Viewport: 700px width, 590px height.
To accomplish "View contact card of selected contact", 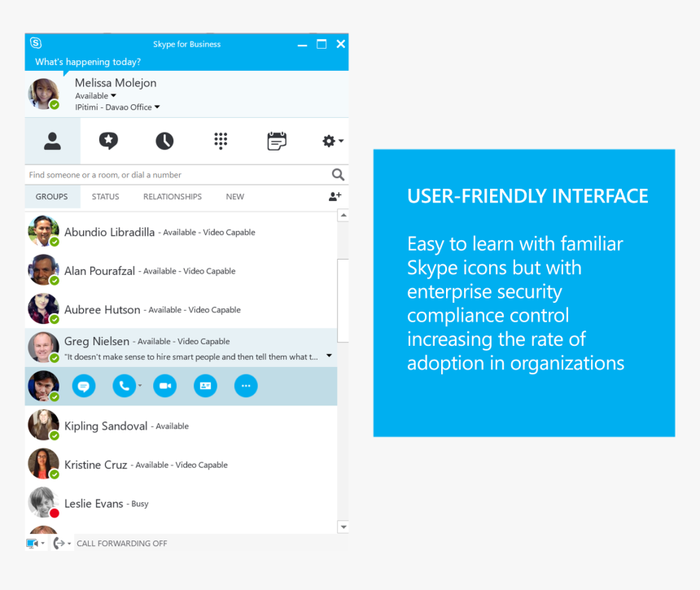I will (x=205, y=386).
